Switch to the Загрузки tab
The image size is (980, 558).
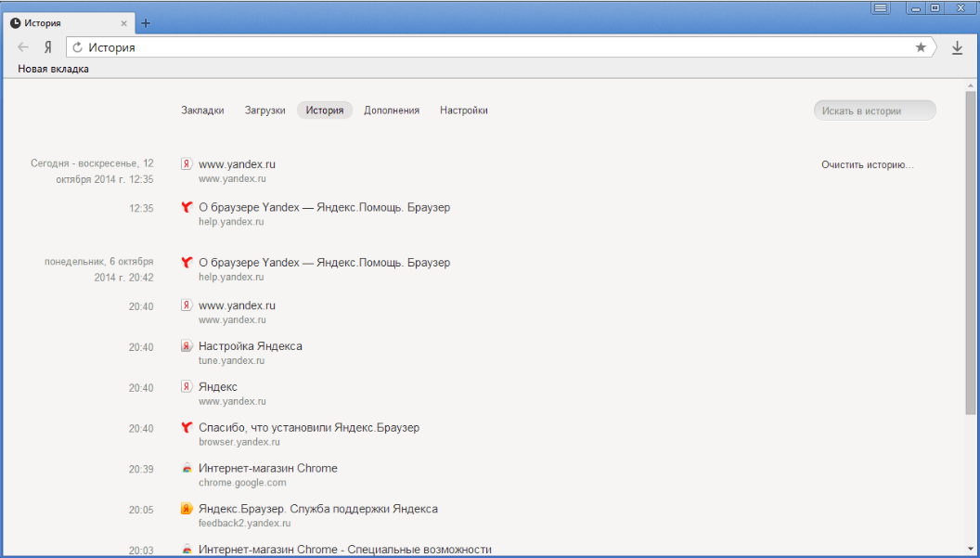pyautogui.click(x=264, y=110)
